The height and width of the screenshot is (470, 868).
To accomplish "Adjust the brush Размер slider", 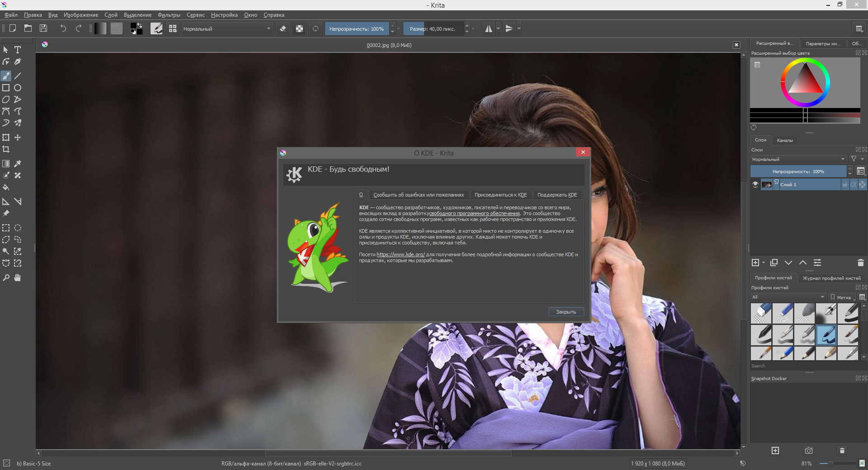I will tap(433, 28).
